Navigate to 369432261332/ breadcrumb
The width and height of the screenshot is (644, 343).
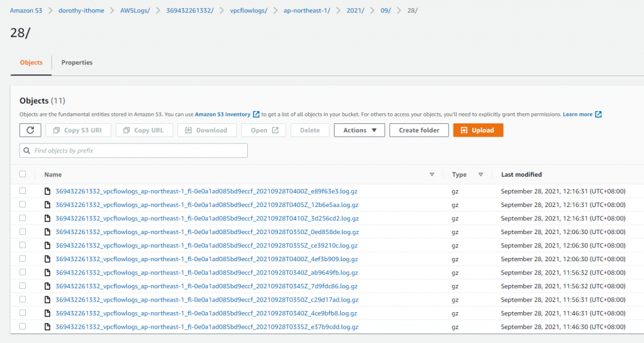pos(190,11)
